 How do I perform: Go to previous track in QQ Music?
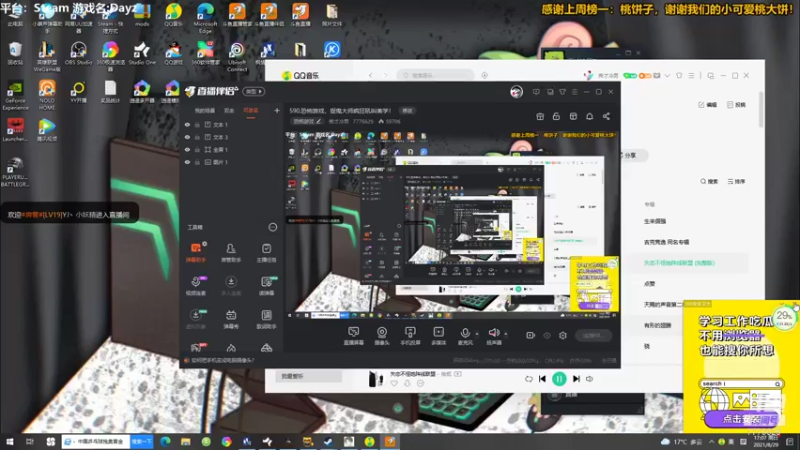[x=542, y=379]
